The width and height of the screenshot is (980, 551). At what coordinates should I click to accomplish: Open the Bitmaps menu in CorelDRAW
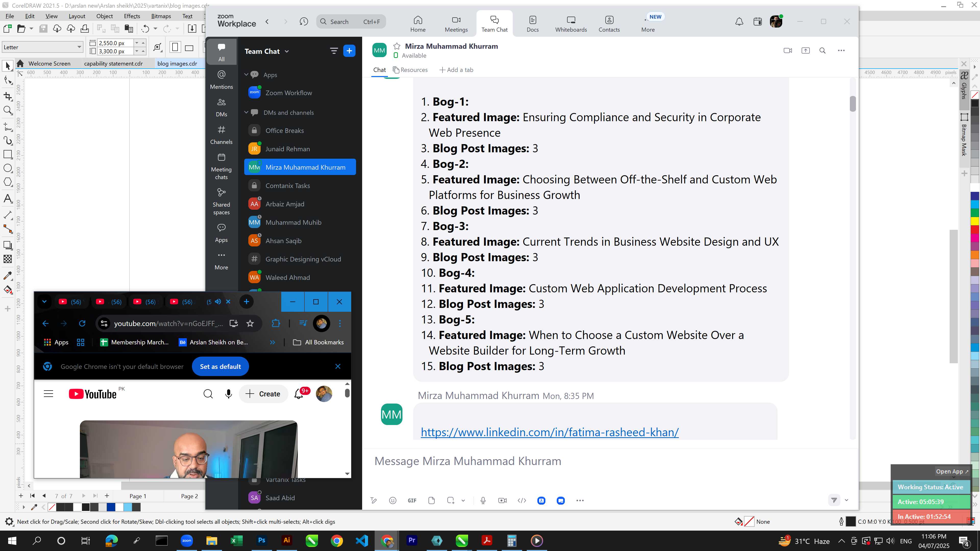[x=161, y=16]
